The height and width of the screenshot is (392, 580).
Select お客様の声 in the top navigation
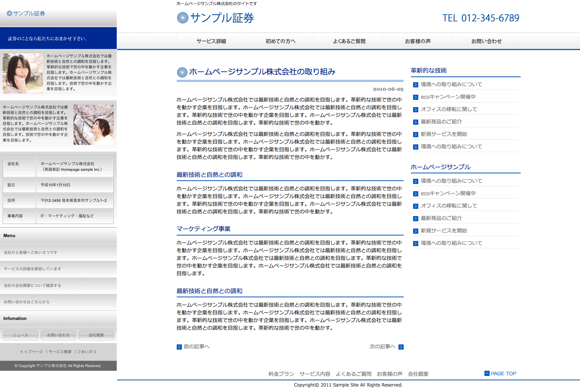click(x=418, y=41)
